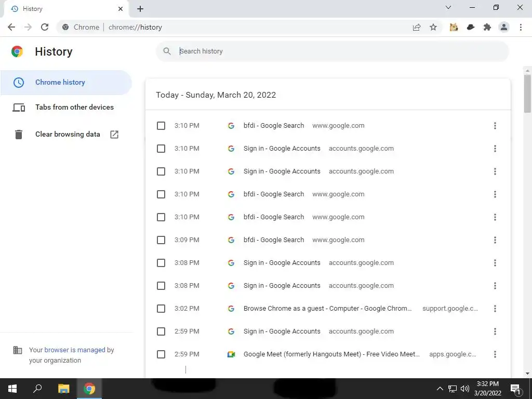Viewport: 532px width, 399px height.
Task: Click the scrollbar up arrow
Action: tap(527, 71)
